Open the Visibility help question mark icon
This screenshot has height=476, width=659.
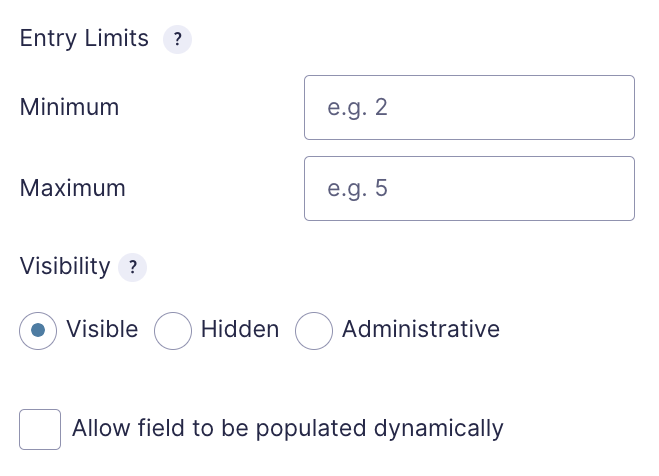tap(132, 267)
